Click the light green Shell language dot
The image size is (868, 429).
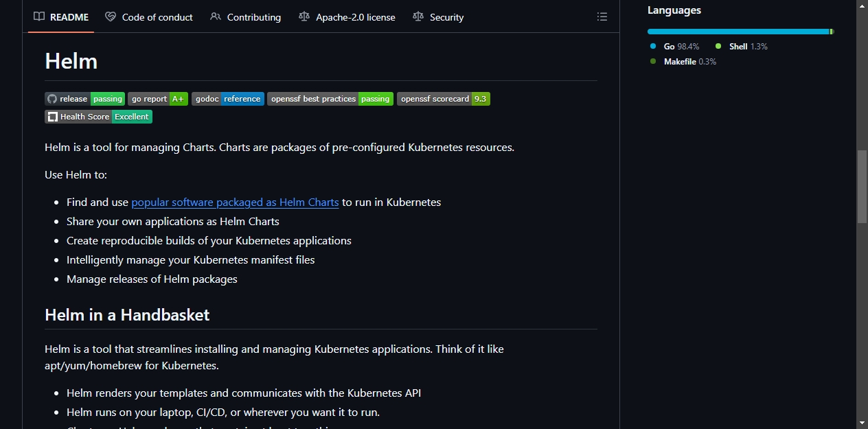coord(718,46)
